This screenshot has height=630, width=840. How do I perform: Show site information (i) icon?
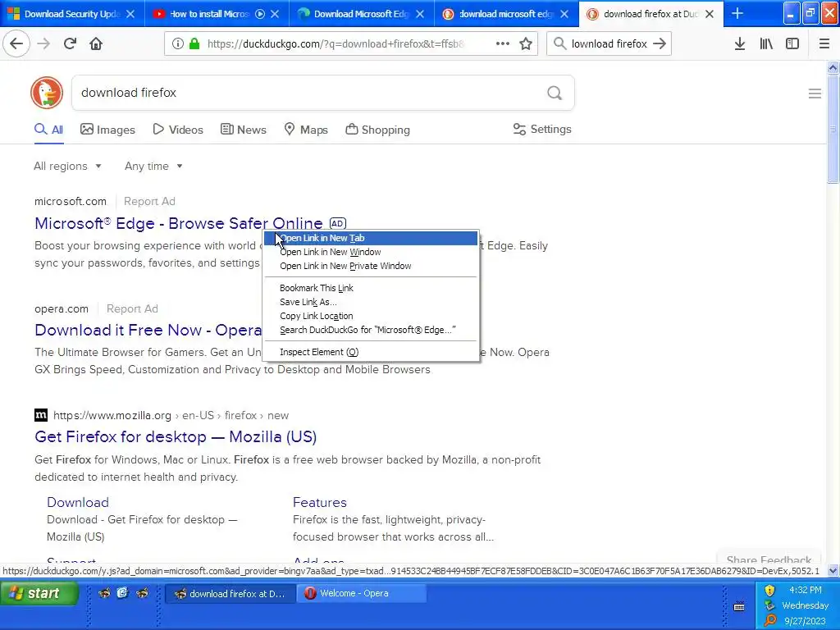click(178, 44)
